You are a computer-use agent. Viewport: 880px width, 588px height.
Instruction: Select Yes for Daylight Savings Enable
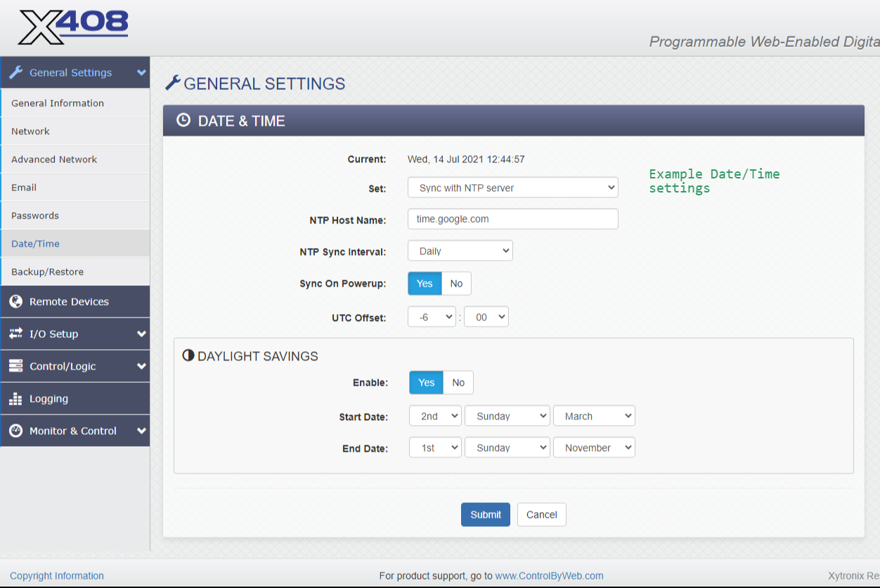click(x=426, y=383)
